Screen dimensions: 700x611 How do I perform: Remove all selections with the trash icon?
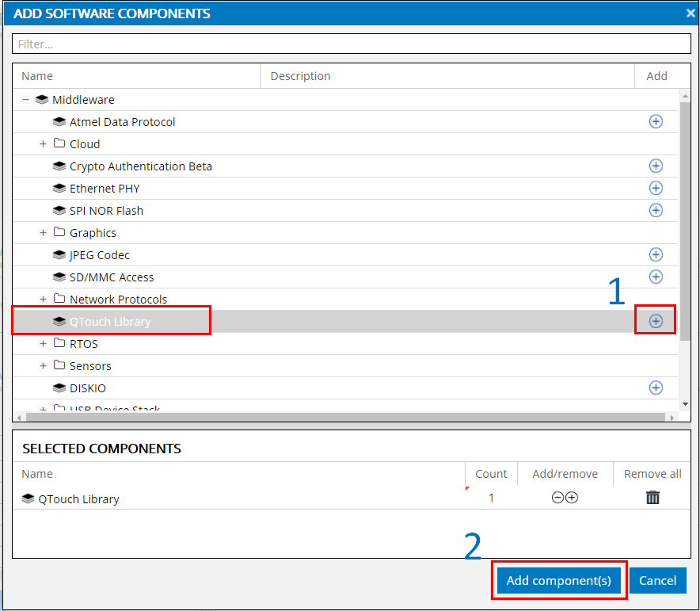[x=652, y=497]
